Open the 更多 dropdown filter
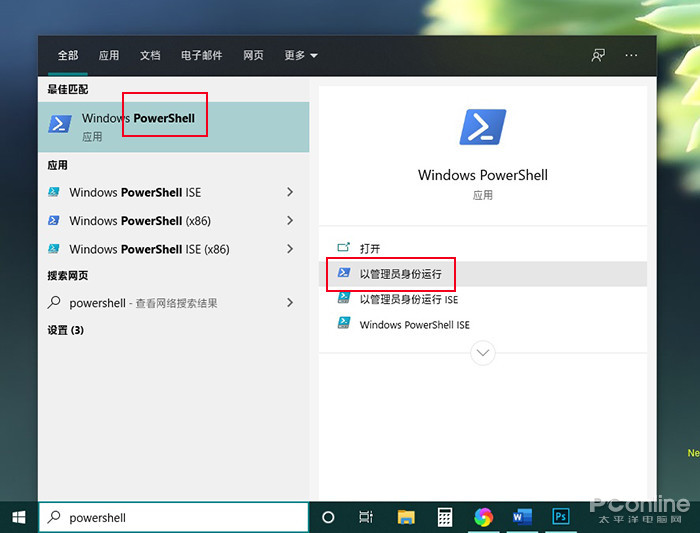This screenshot has height=533, width=700. 301,55
